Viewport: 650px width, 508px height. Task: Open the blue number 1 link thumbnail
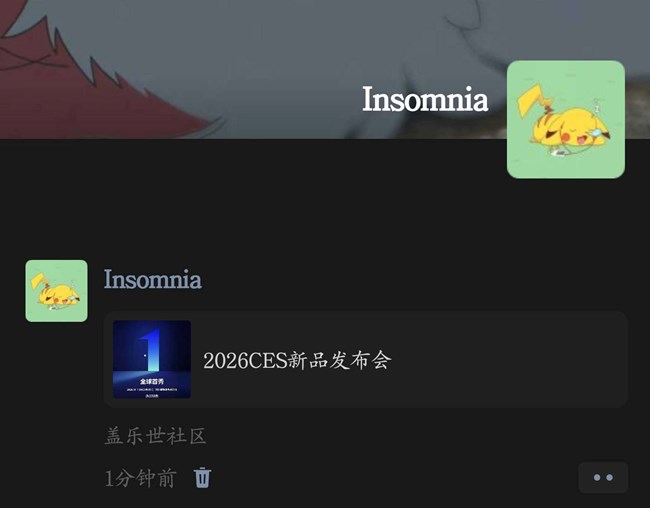(152, 359)
